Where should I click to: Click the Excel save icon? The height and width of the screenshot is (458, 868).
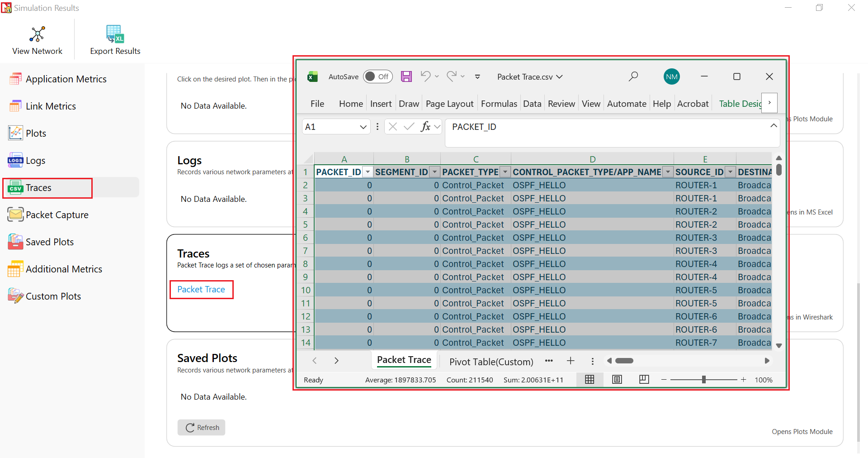(406, 76)
